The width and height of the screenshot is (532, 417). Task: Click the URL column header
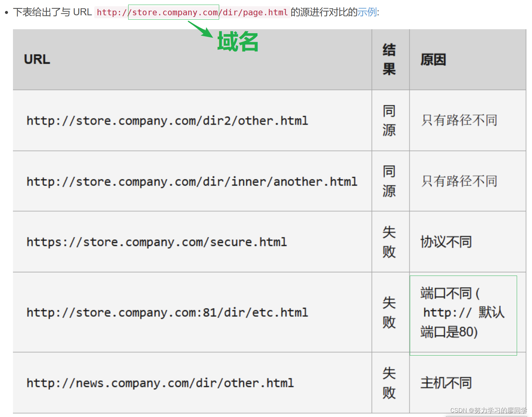pos(37,60)
